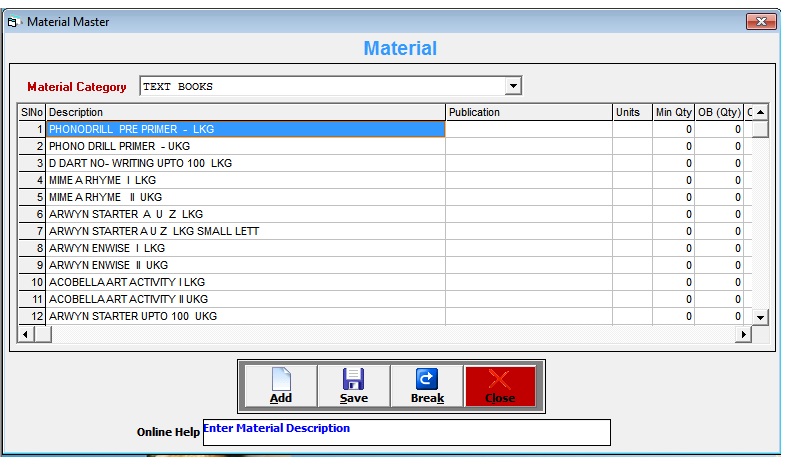Click Min Qty cell of ACOBELLA ART ACTIVITY I
The image size is (792, 472).
click(673, 282)
